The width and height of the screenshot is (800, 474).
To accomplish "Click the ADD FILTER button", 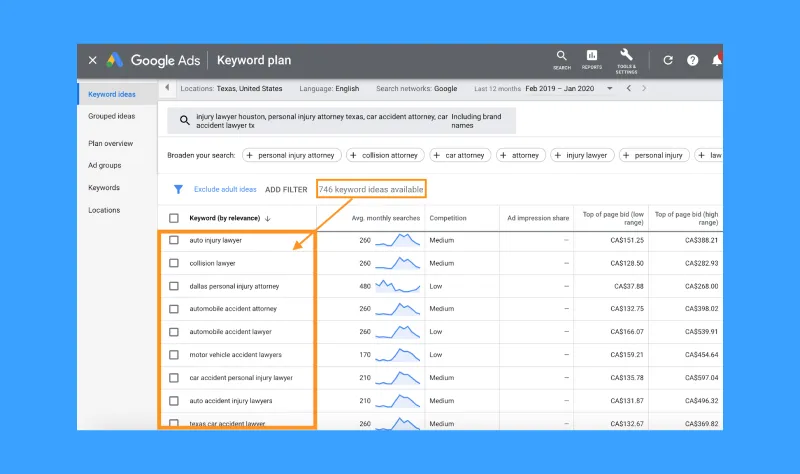I will click(x=286, y=189).
